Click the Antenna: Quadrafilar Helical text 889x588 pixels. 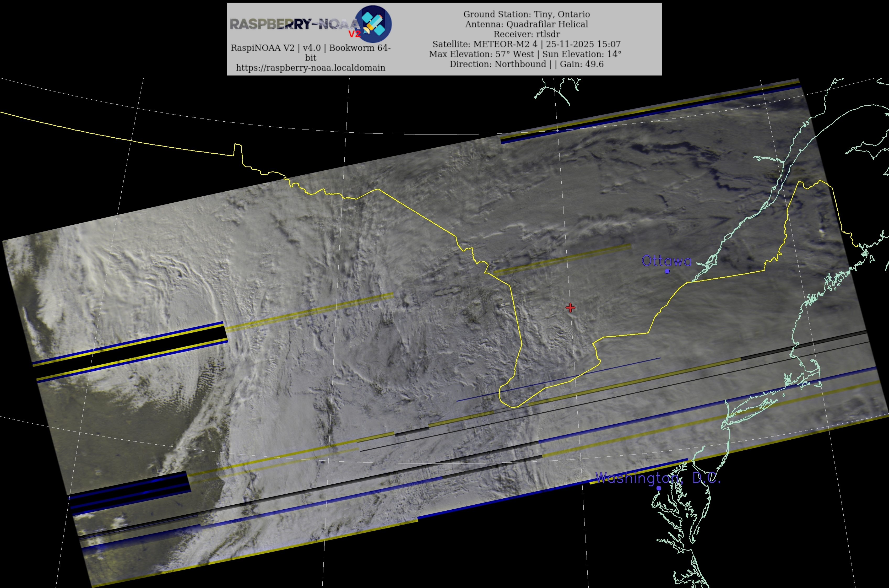pos(526,24)
